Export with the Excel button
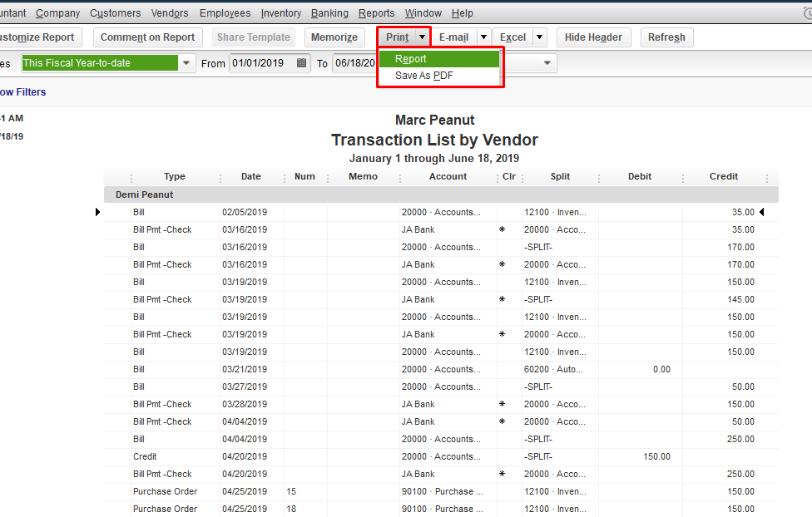 pyautogui.click(x=512, y=37)
